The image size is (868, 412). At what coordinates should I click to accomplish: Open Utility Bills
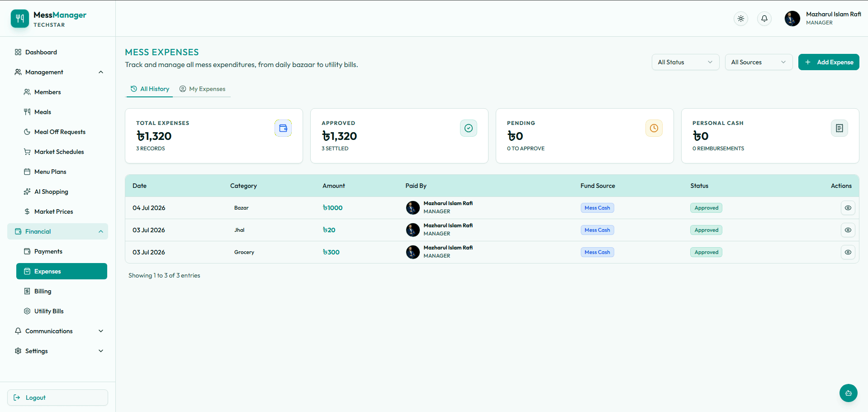click(62, 311)
